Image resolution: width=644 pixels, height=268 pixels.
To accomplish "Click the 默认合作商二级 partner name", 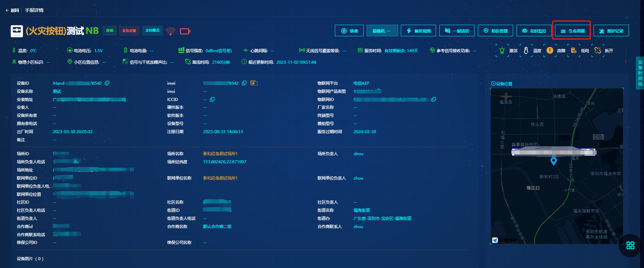I will point(217,227).
